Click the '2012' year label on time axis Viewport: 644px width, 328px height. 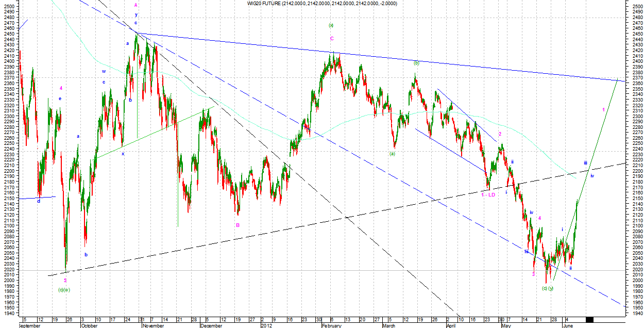pos(266,326)
